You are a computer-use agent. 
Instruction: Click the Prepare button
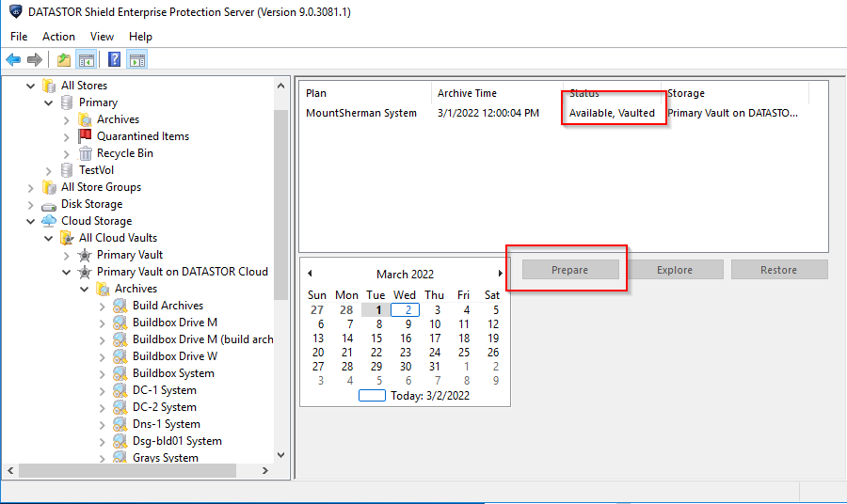click(570, 270)
